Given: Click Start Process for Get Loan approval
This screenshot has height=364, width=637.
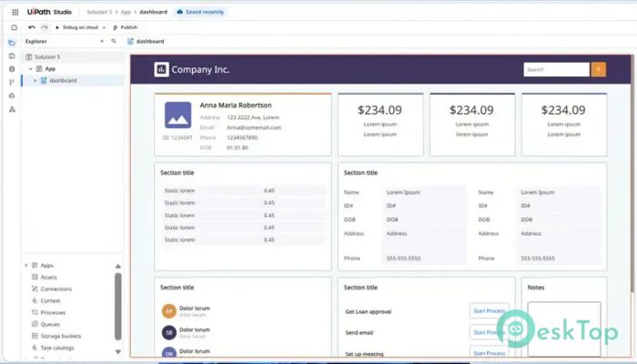Looking at the screenshot, I should (x=490, y=311).
